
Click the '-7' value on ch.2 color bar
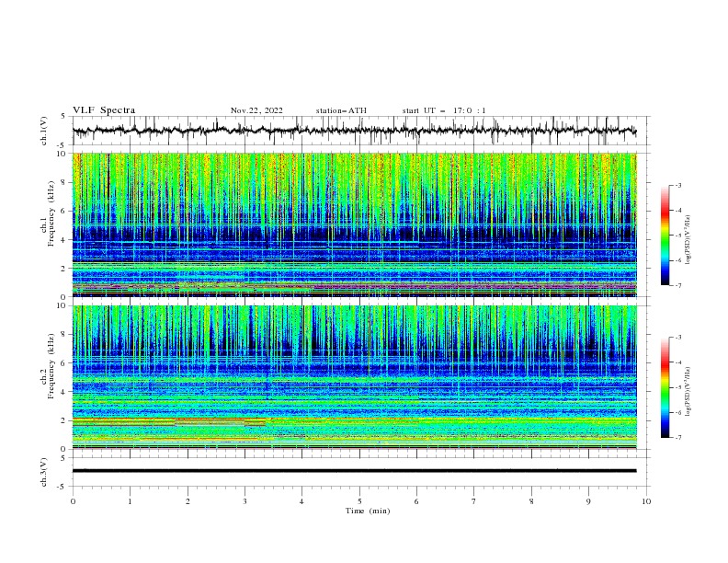click(x=678, y=438)
